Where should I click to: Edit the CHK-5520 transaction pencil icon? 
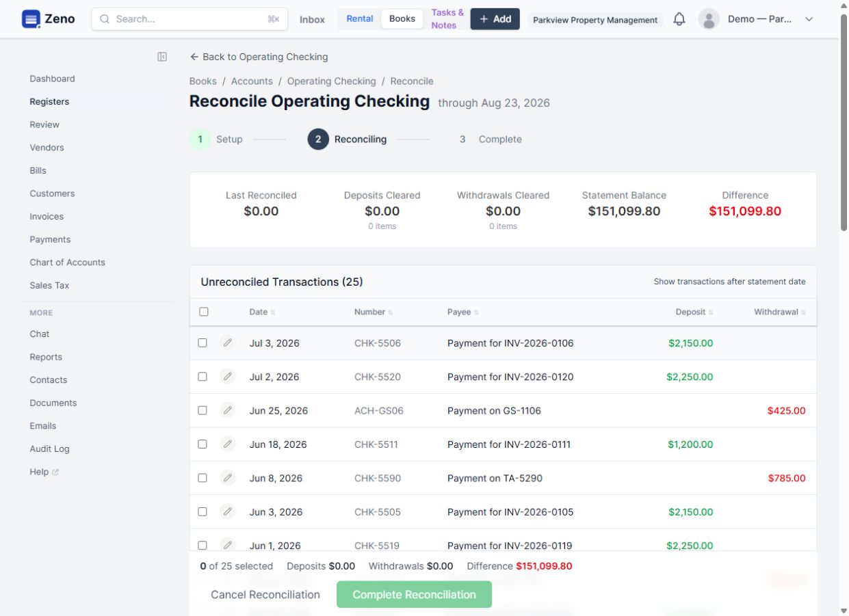228,377
